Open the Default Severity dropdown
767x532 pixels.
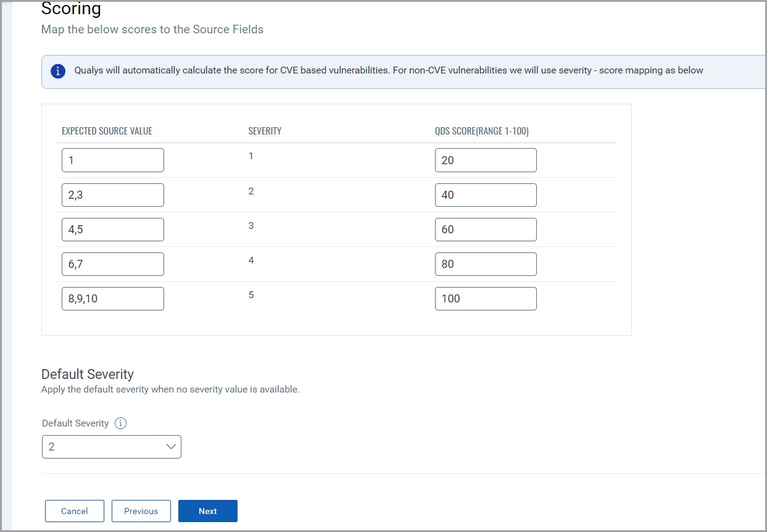coord(111,447)
